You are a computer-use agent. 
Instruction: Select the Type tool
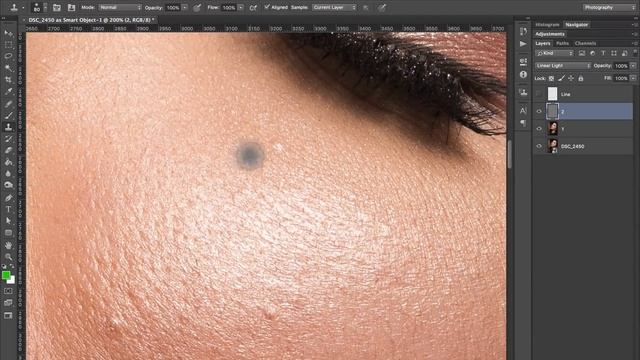tap(8, 209)
